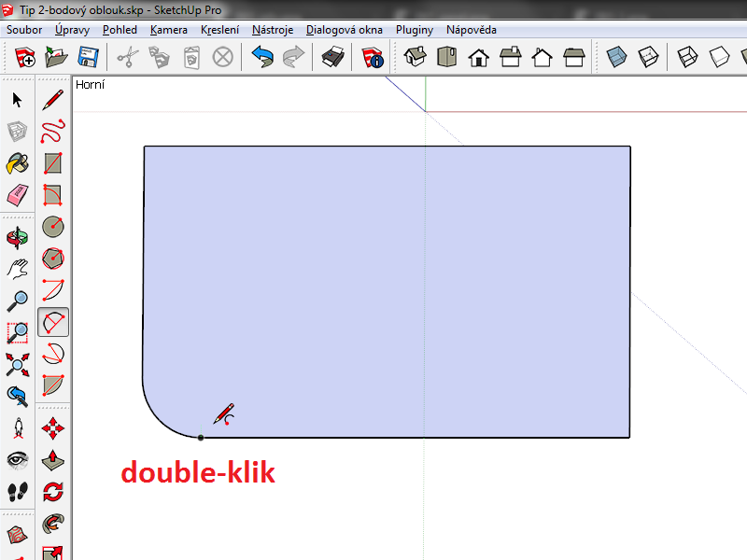This screenshot has width=747, height=560.
Task: Select the Eraser tool
Action: 17,195
